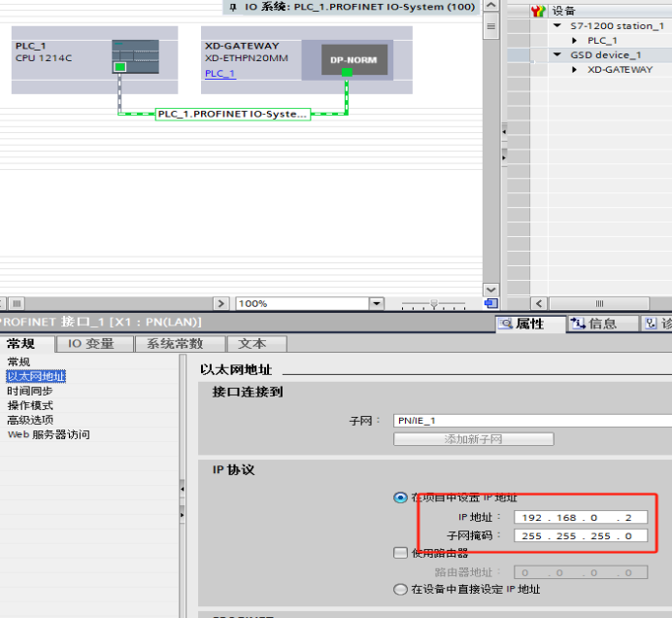Select 时间同步 in the properties navigation
672x618 pixels.
point(30,391)
